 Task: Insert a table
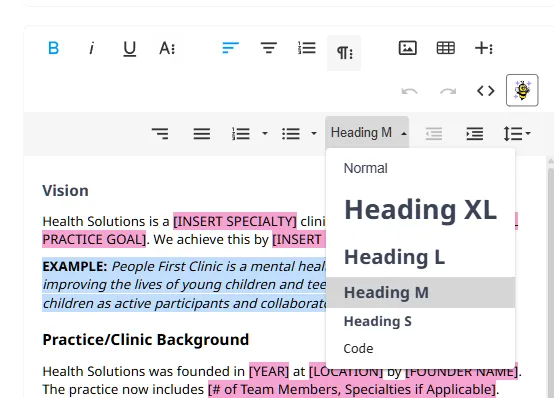[x=446, y=48]
